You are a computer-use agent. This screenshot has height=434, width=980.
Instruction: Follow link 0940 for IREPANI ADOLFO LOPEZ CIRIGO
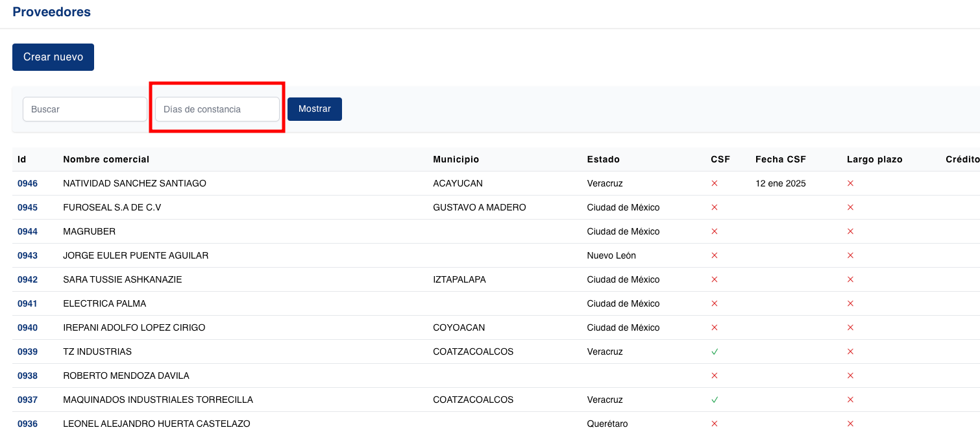tap(27, 327)
